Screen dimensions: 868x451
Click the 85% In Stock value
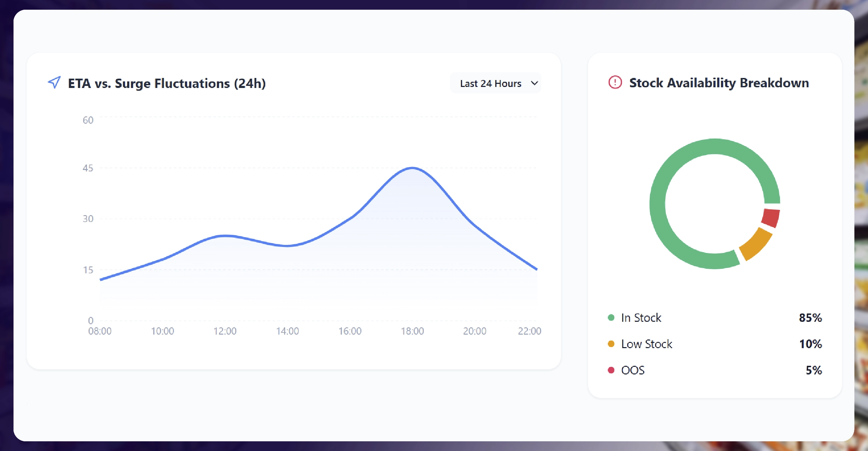click(x=810, y=318)
